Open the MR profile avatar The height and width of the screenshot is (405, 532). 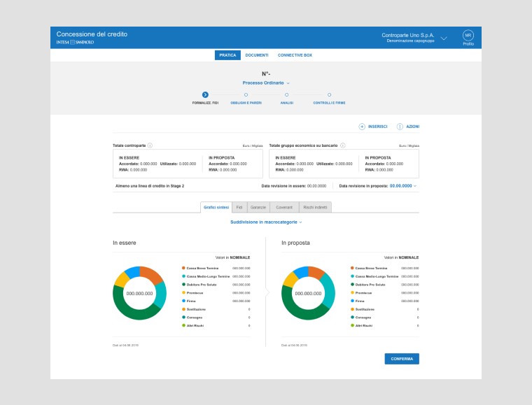pyautogui.click(x=468, y=36)
